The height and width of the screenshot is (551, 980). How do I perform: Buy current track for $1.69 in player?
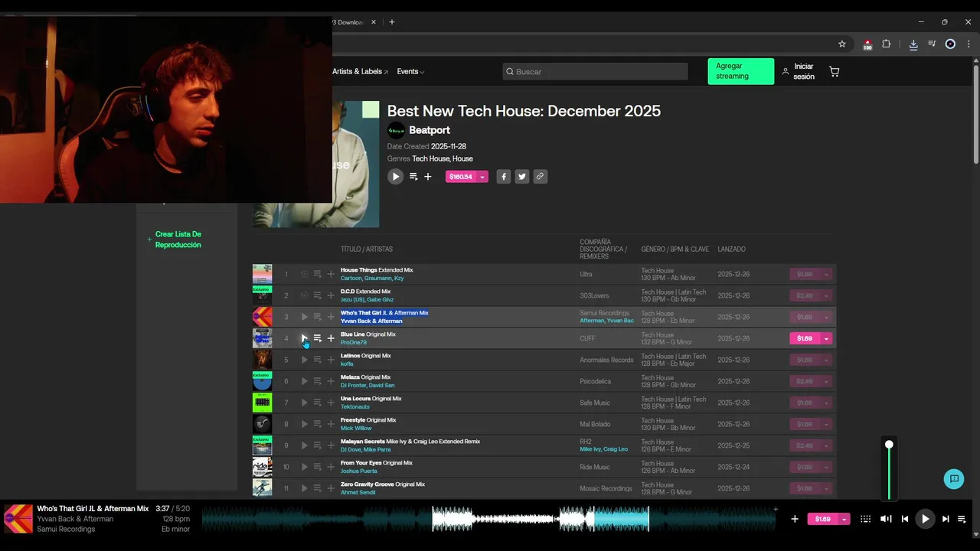pyautogui.click(x=823, y=519)
